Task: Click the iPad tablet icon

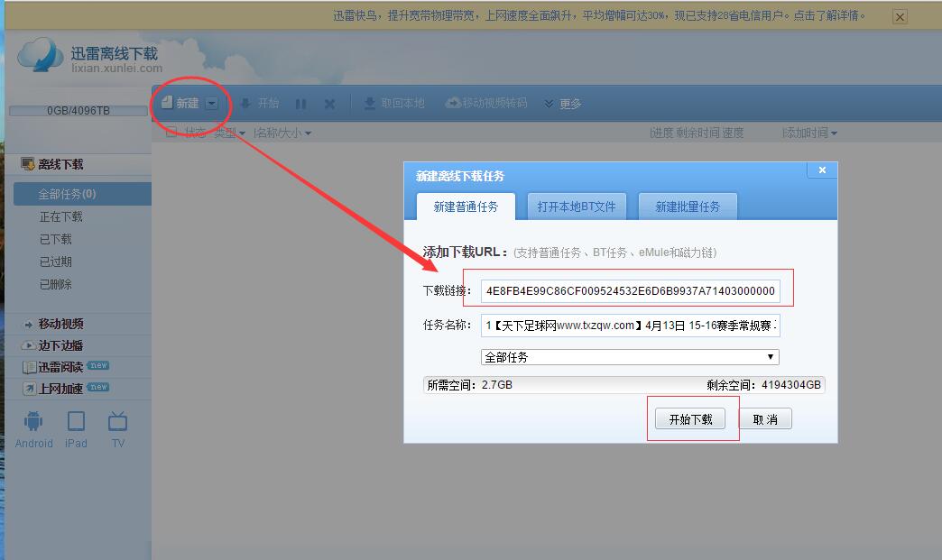Action: pos(77,421)
